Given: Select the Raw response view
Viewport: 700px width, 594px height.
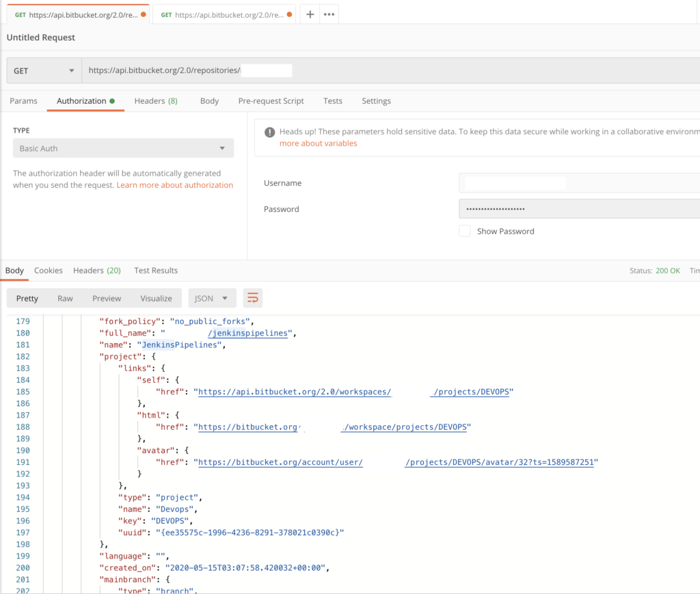Looking at the screenshot, I should (x=65, y=298).
